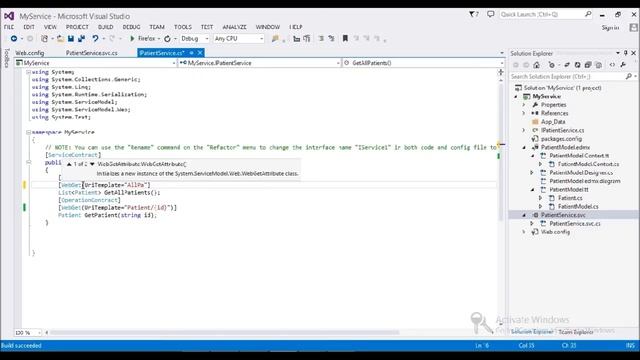Click the Sign in link

610,28
